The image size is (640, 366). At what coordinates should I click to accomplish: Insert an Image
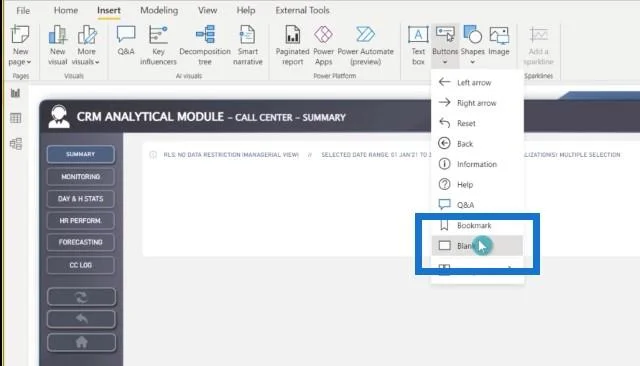499,41
